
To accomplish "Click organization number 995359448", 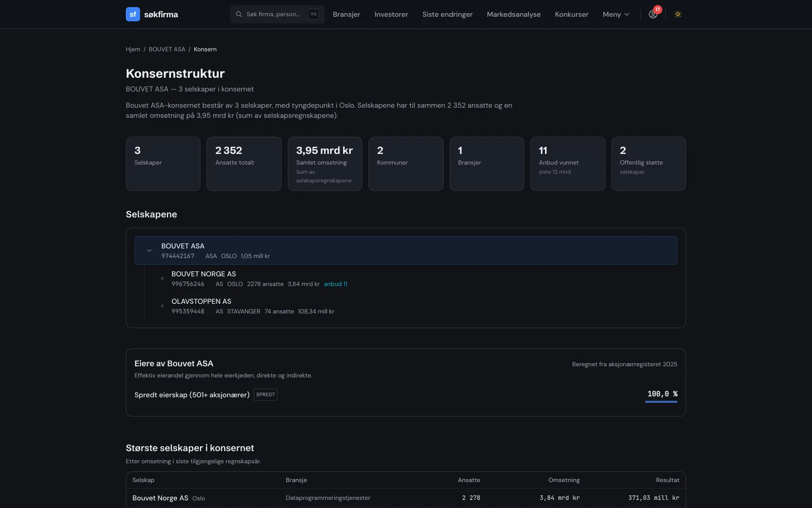I will point(188,311).
